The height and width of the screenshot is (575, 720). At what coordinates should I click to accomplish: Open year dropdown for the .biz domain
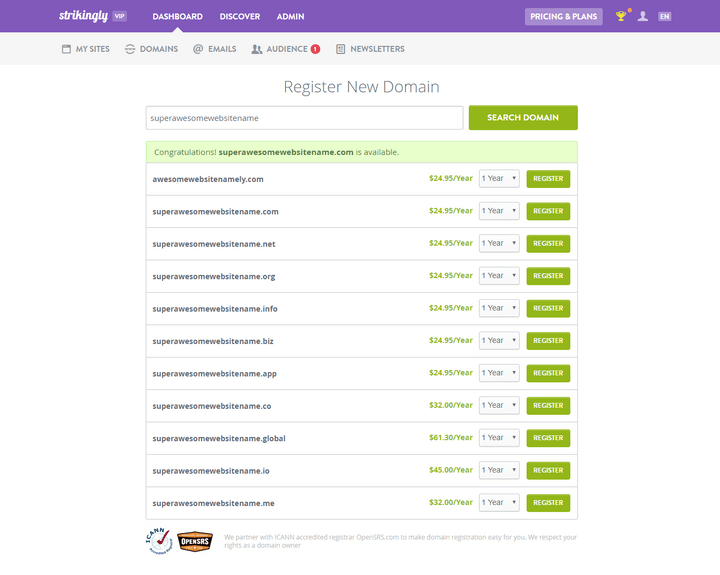click(x=499, y=341)
